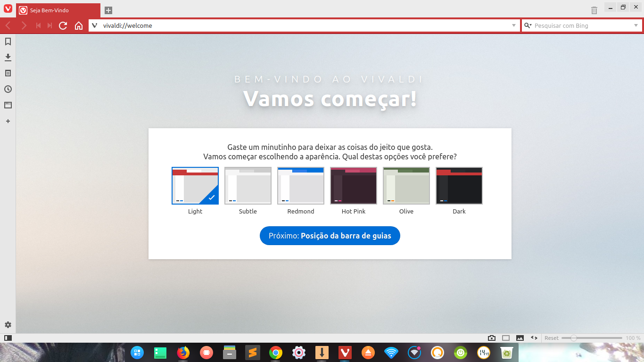The image size is (644, 362).
Task: Open system settings gear in dock
Action: click(299, 353)
